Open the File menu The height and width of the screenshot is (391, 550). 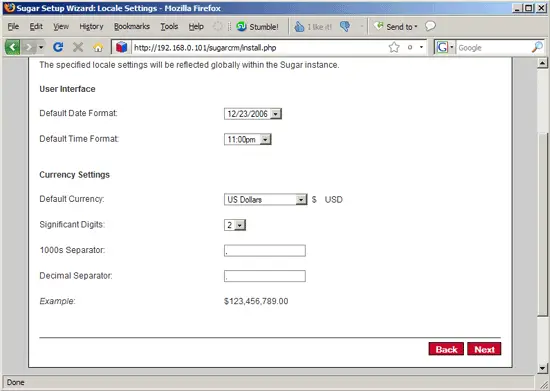coord(13,27)
